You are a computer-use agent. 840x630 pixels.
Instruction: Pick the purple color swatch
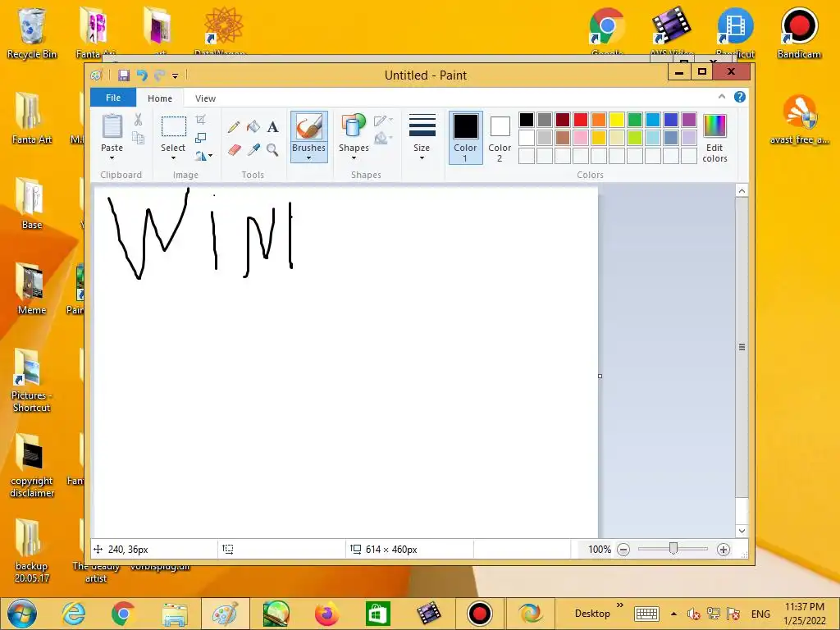click(689, 120)
